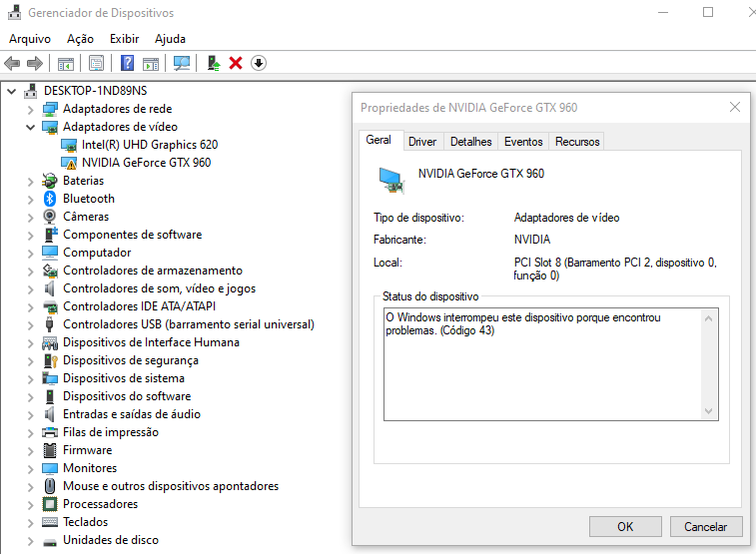Image resolution: width=756 pixels, height=554 pixels.
Task: Click the Baterias battery icon
Action: click(50, 181)
